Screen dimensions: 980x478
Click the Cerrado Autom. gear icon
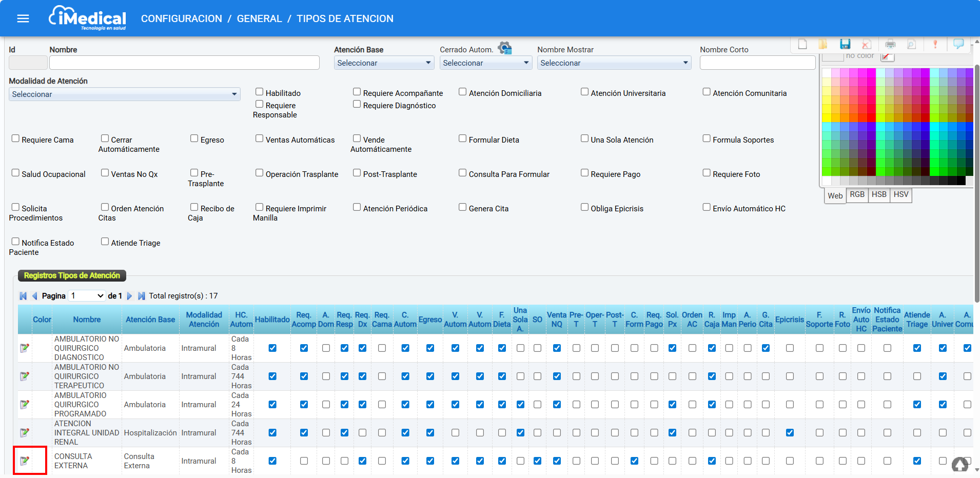pos(505,48)
